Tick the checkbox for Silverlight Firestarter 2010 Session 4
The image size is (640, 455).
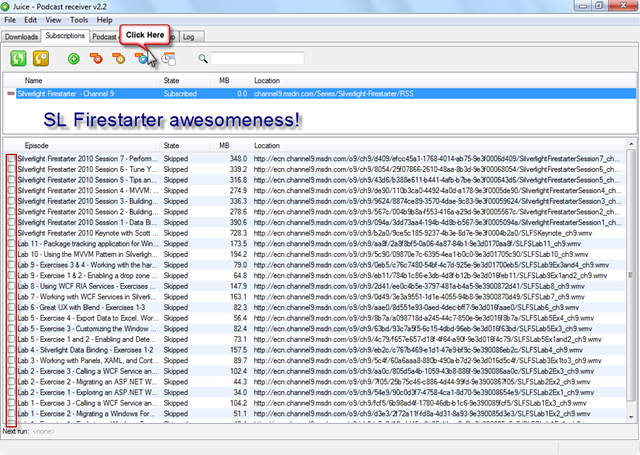coord(11,190)
